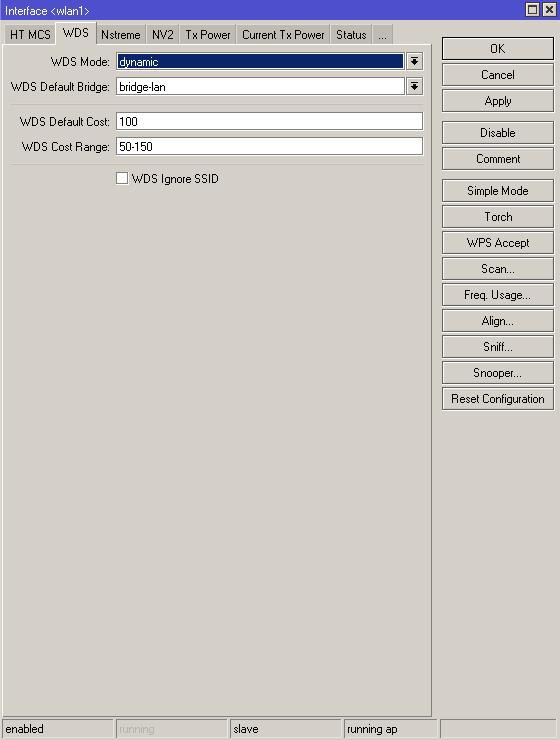Open Freq. Usage... window
Viewport: 560px width, 740px height.
(498, 295)
